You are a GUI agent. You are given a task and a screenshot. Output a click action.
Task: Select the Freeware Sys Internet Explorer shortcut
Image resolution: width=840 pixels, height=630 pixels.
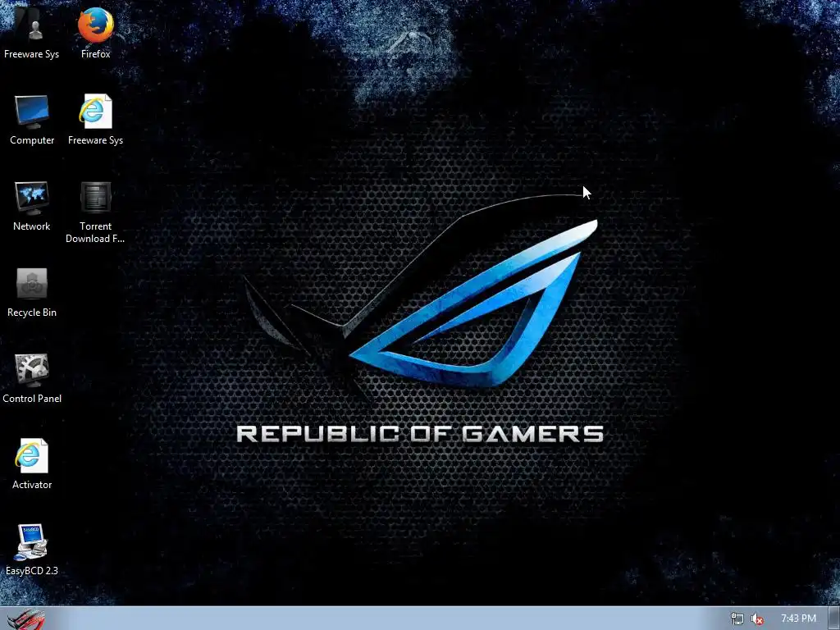[95, 119]
